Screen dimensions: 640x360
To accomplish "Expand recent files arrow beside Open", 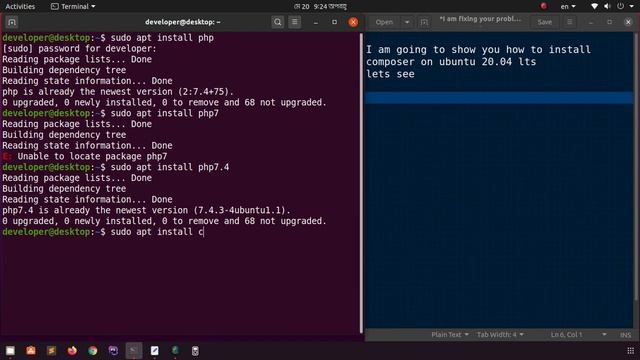I will pyautogui.click(x=407, y=22).
